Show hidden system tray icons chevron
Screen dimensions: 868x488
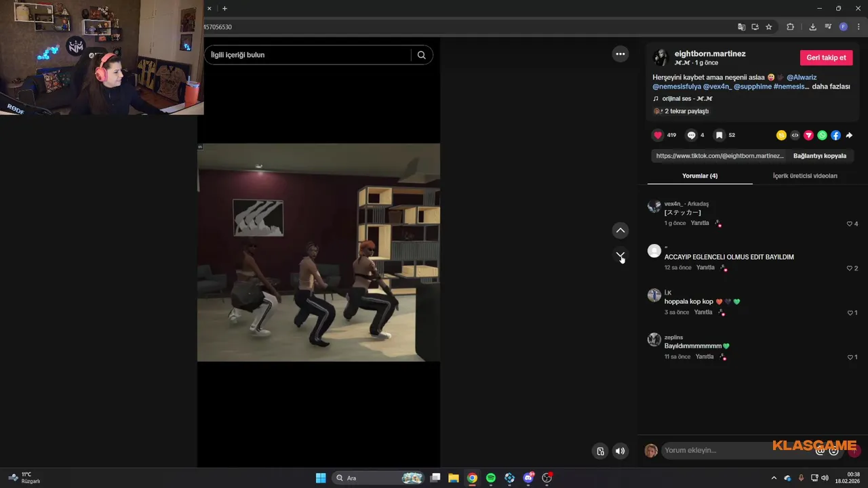774,478
